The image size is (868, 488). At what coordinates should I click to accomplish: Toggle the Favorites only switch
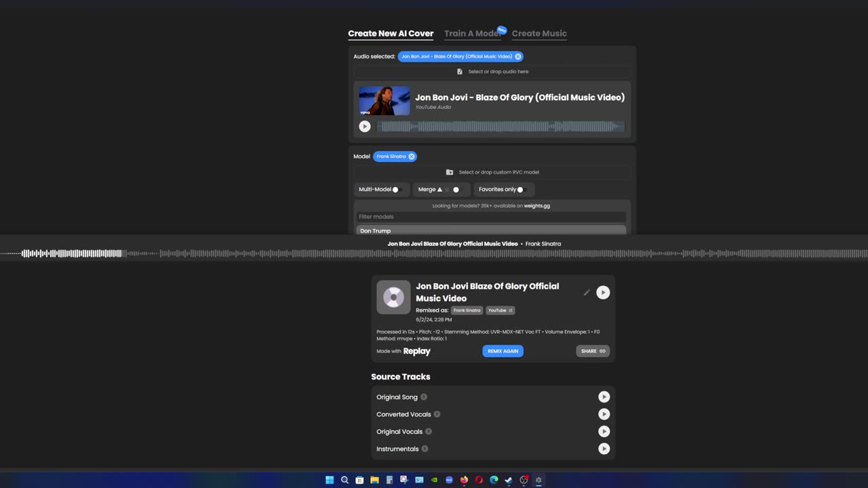pyautogui.click(x=522, y=190)
